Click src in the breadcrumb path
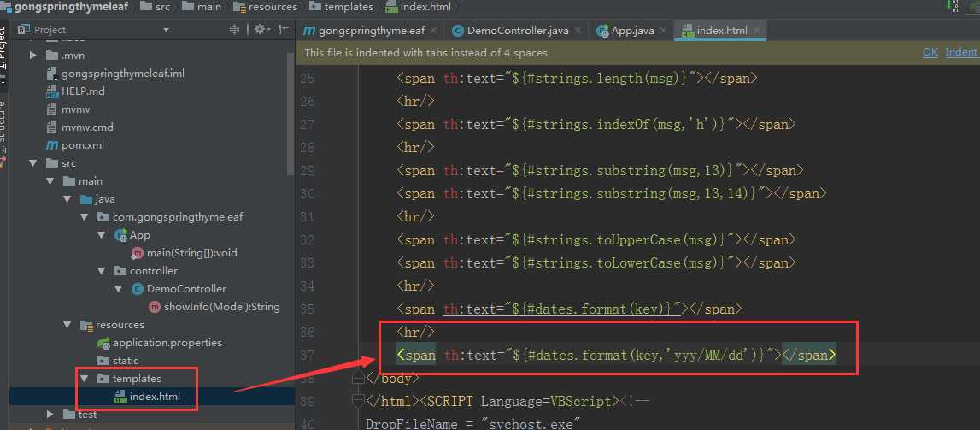 [x=162, y=7]
